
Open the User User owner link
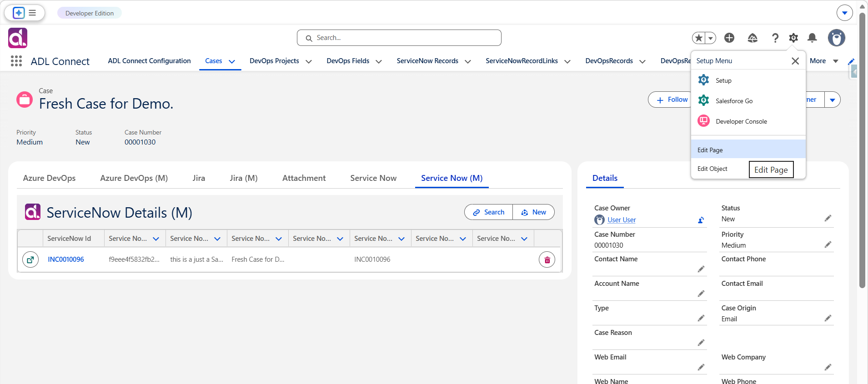[622, 220]
